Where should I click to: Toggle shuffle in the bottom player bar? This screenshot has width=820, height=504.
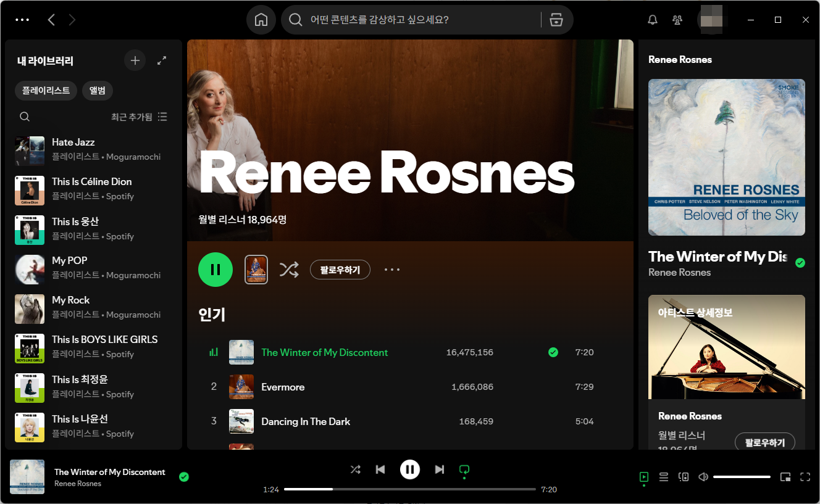(356, 469)
